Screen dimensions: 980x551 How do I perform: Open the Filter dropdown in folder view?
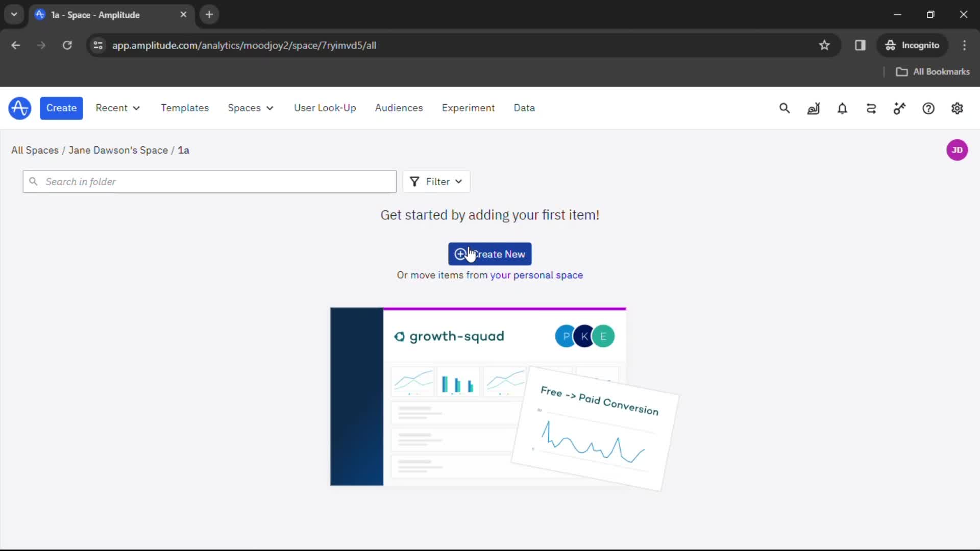[x=437, y=181]
